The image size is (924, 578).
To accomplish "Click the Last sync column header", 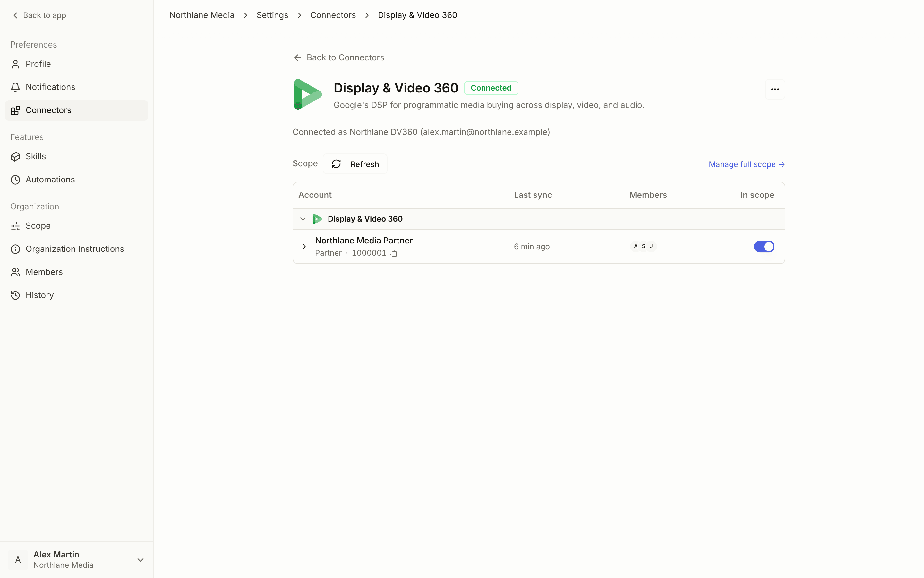I will coord(533,195).
